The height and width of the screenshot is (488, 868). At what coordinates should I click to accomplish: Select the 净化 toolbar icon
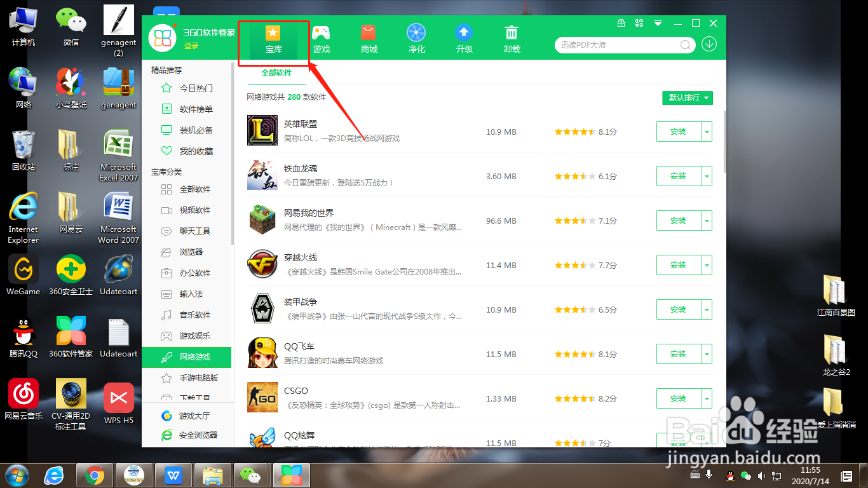click(x=416, y=37)
